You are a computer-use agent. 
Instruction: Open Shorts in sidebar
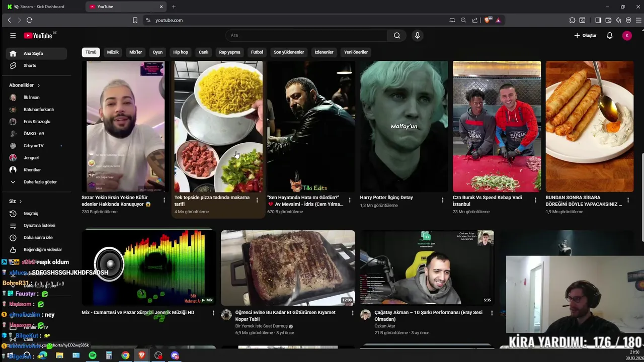[x=36, y=65]
